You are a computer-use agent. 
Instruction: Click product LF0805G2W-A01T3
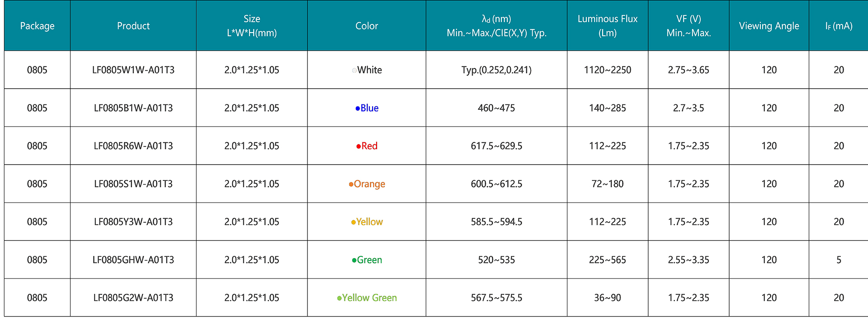coord(133,298)
